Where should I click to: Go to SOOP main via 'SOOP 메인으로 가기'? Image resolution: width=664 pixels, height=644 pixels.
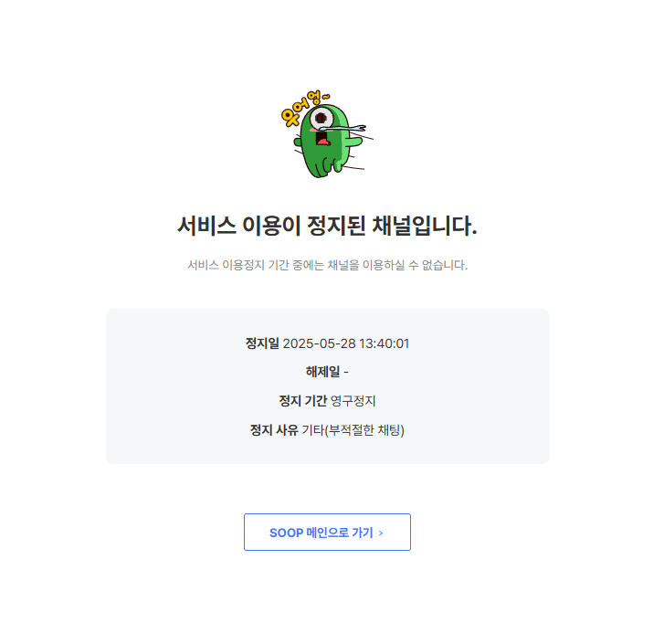[327, 533]
